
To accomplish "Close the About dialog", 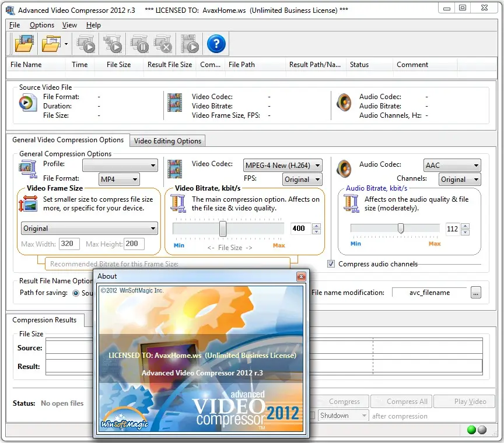I will point(301,277).
